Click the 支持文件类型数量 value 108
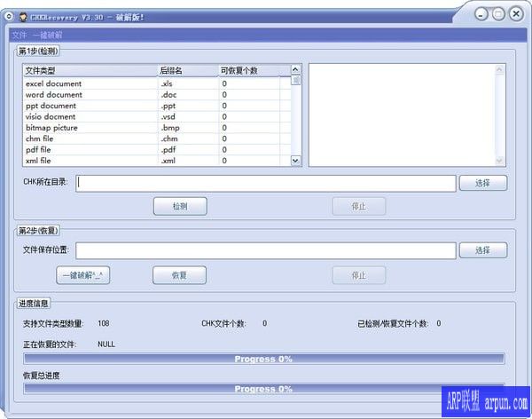The height and width of the screenshot is (419, 532). click(104, 323)
